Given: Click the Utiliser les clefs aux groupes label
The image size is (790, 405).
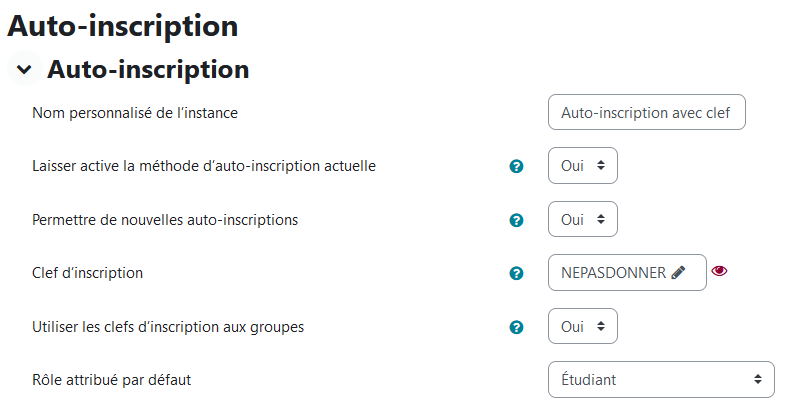Looking at the screenshot, I should pyautogui.click(x=168, y=327).
